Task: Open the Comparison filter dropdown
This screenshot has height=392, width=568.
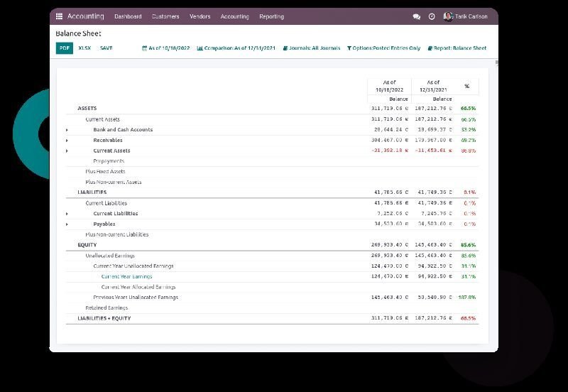Action: coord(236,48)
